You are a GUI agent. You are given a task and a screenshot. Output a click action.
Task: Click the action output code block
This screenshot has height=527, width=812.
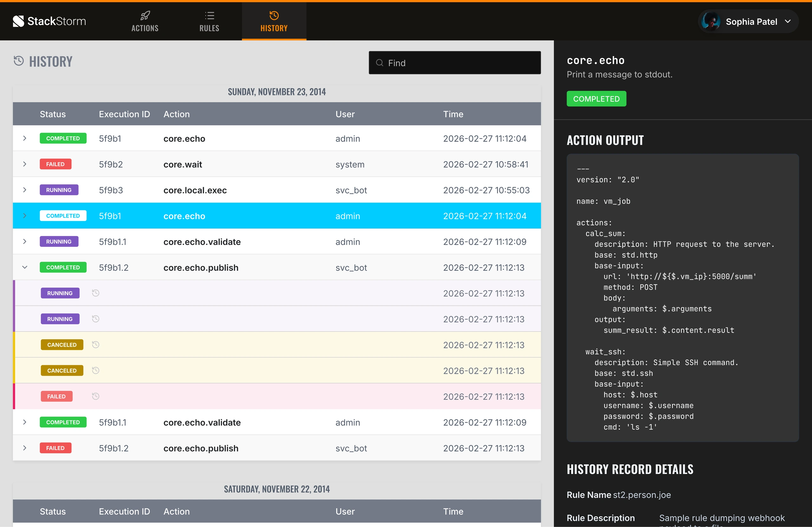pos(683,298)
